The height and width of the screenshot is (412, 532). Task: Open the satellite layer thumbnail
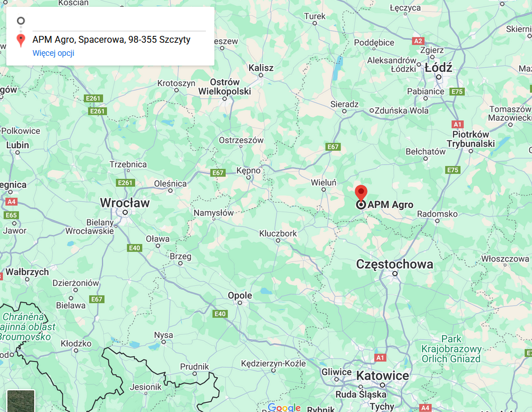tap(21, 401)
